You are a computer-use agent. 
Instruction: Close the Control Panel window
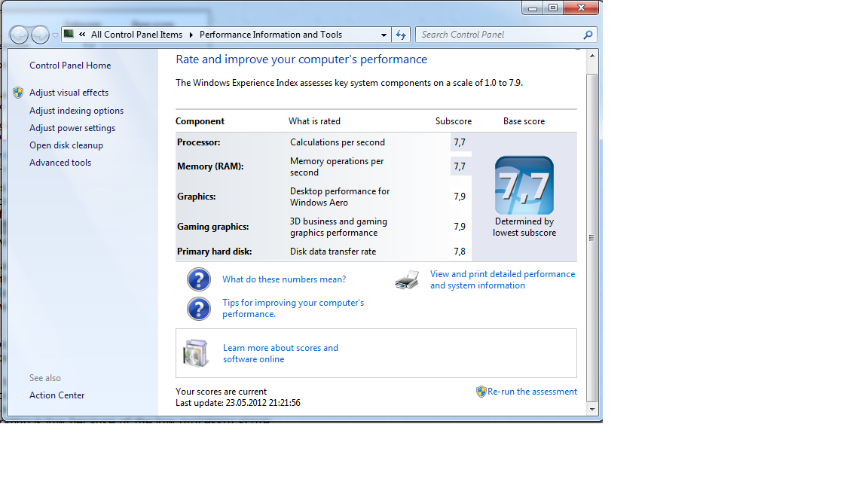581,8
